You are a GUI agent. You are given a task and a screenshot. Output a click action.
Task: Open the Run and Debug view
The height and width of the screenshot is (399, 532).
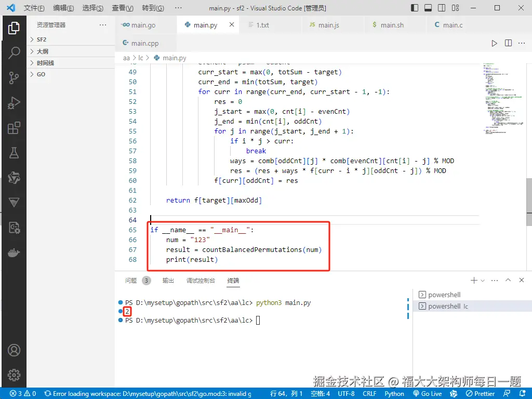(14, 103)
